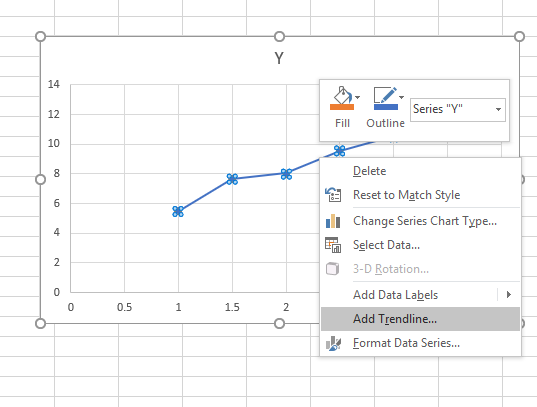This screenshot has width=537, height=407.
Task: Click the blue Outline color bar
Action: point(386,107)
